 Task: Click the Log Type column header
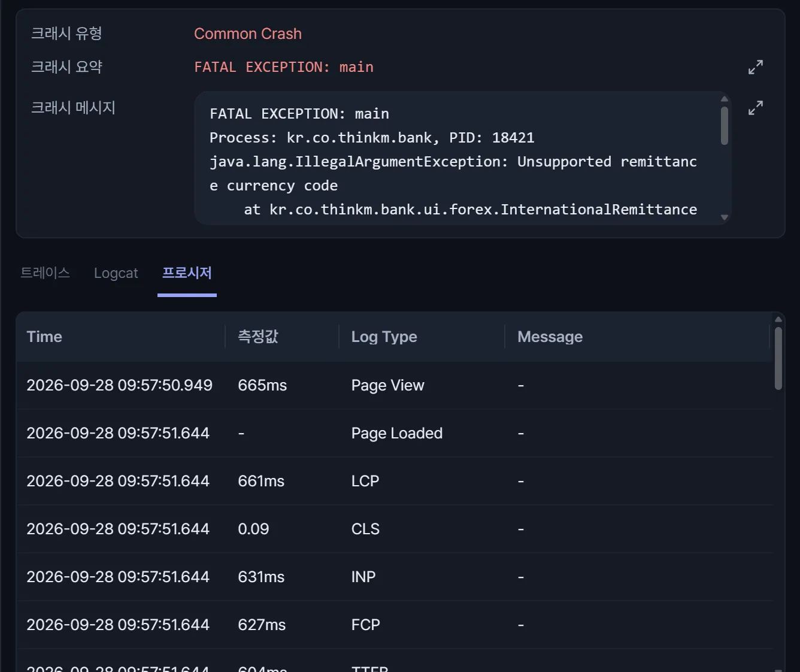(384, 337)
